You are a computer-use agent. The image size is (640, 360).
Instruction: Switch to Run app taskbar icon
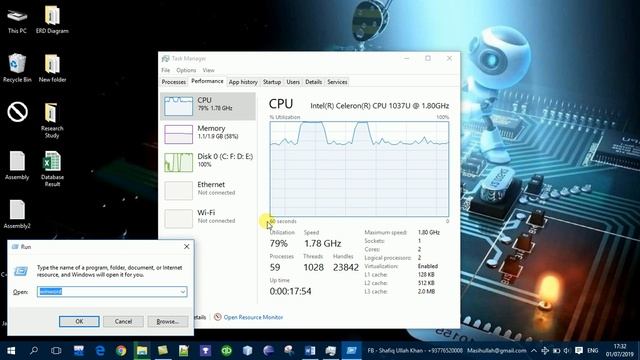351,351
